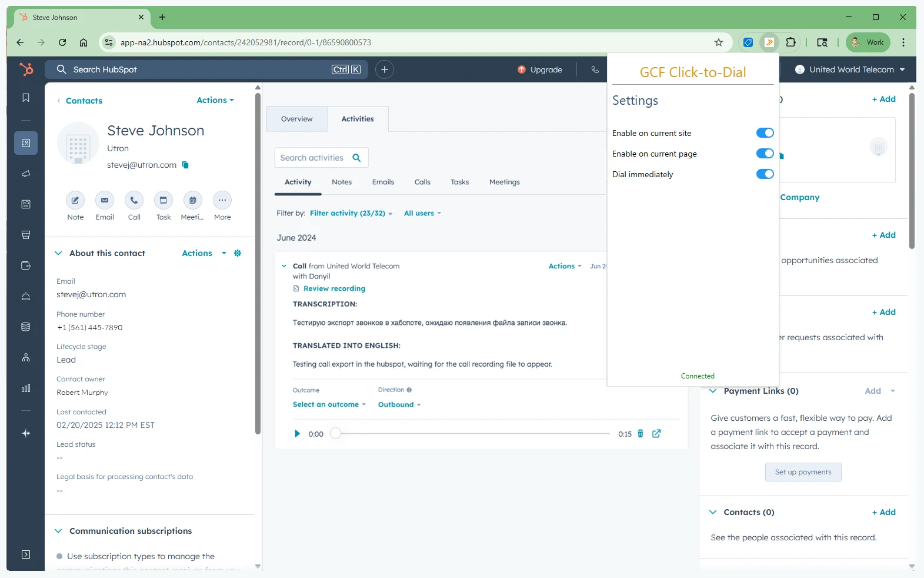The height and width of the screenshot is (578, 924).
Task: Play the call recording
Action: 297,434
